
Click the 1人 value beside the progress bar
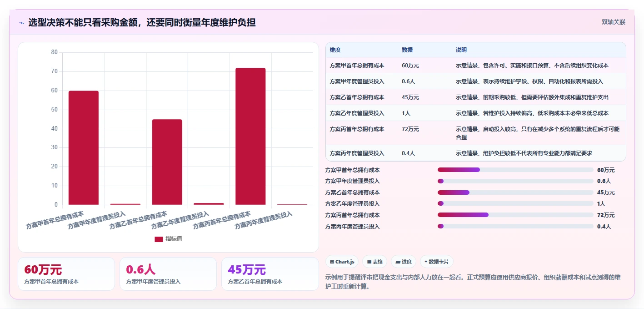click(601, 204)
